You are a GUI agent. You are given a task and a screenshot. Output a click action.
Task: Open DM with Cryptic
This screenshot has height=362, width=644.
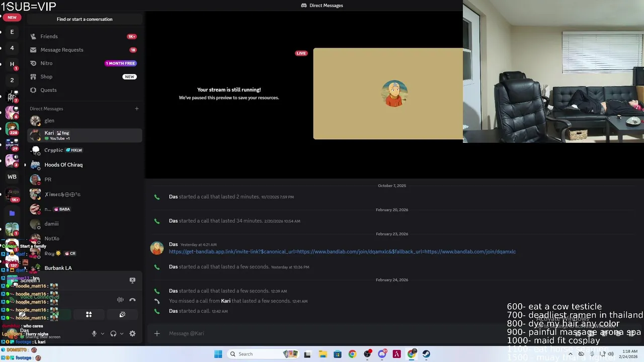click(x=85, y=150)
